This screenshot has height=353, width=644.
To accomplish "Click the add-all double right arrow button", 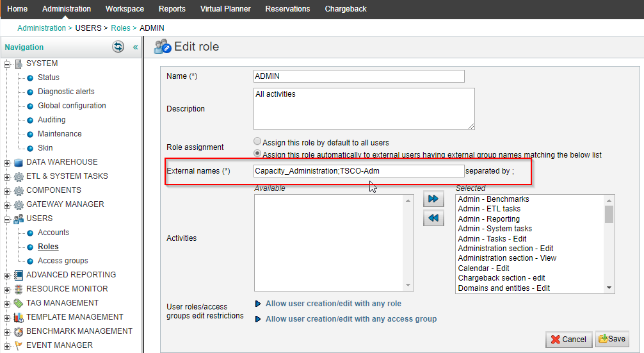I will pos(433,199).
